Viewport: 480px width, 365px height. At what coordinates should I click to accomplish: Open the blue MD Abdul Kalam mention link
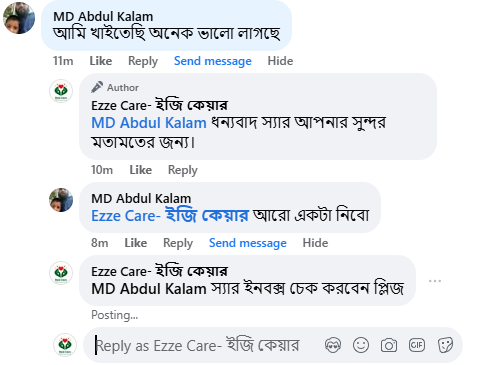[149, 123]
